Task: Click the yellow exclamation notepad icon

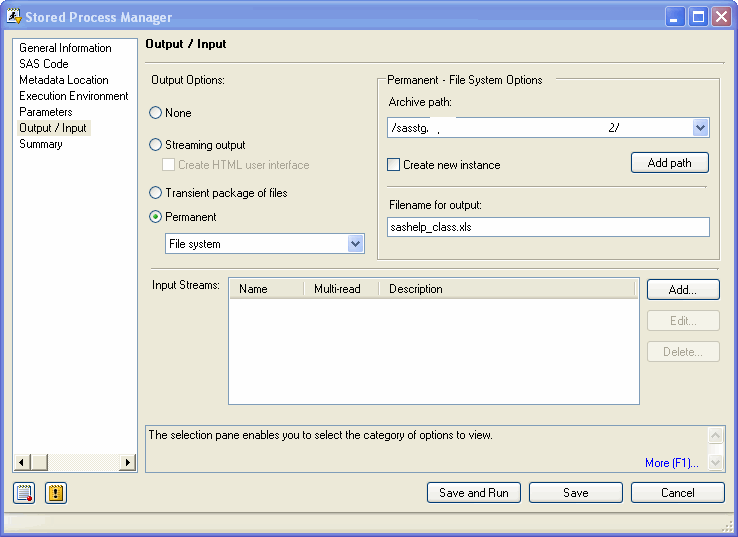Action: pyautogui.click(x=56, y=493)
